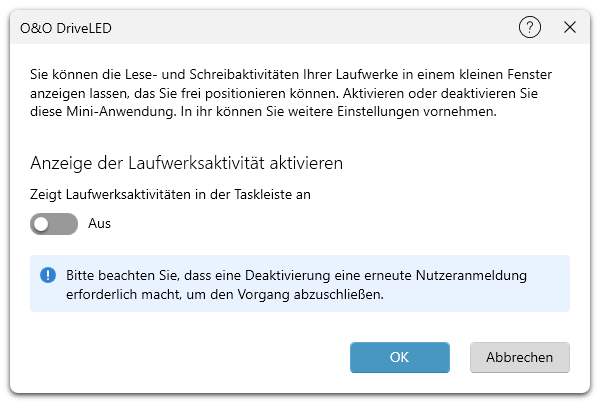Click the white knob of the switch
The width and height of the screenshot is (600, 403).
pyautogui.click(x=42, y=224)
